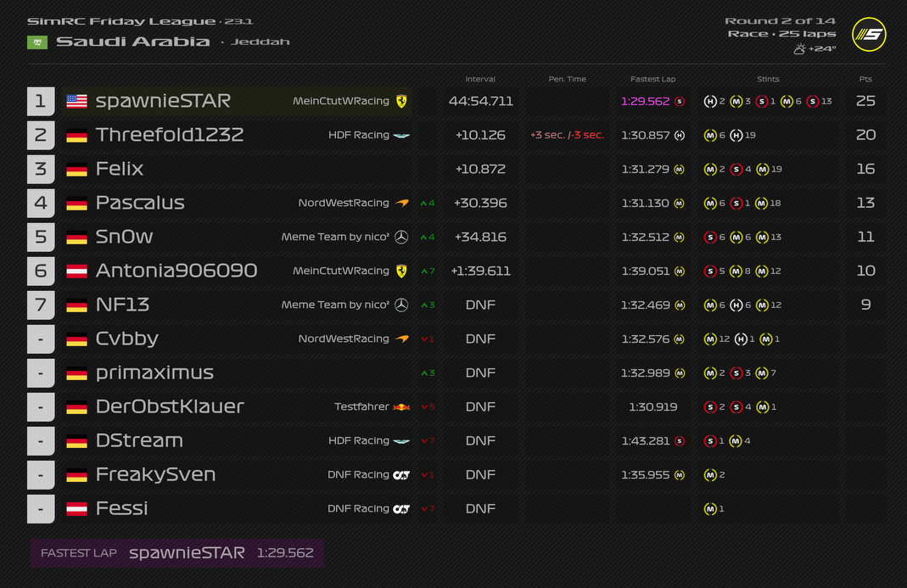Click the Saudi Arabia flag icon
Screen dimensions: 907x588
[x=37, y=42]
